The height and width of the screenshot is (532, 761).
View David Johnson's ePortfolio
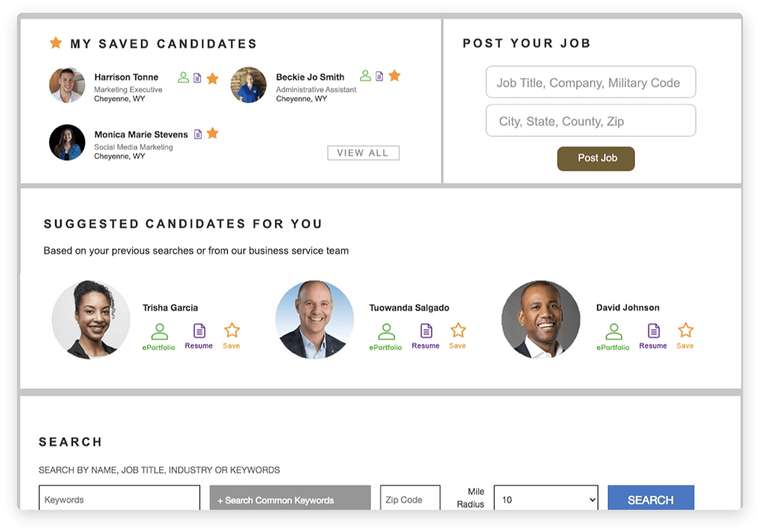pyautogui.click(x=613, y=336)
